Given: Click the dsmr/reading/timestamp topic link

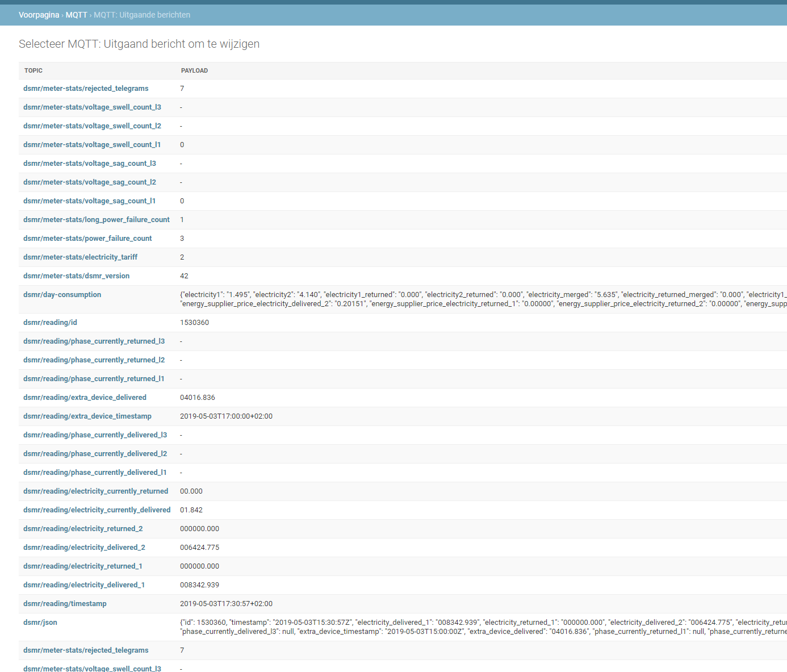Looking at the screenshot, I should pyautogui.click(x=65, y=604).
